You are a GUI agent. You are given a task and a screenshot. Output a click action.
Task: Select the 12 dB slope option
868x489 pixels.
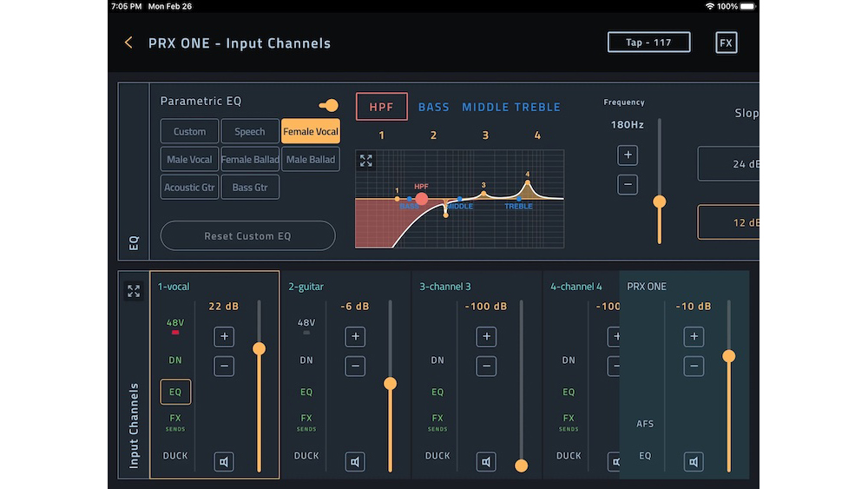(x=728, y=222)
